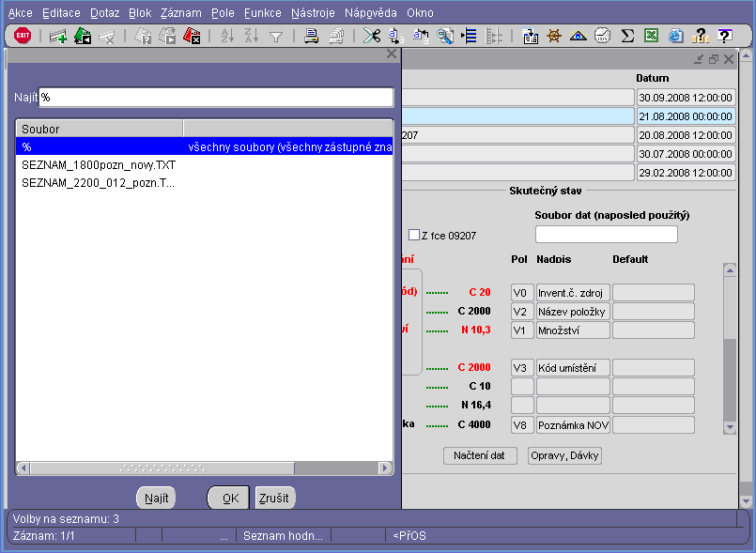The height and width of the screenshot is (553, 756).
Task: Click the ship's wheel icon
Action: click(554, 36)
